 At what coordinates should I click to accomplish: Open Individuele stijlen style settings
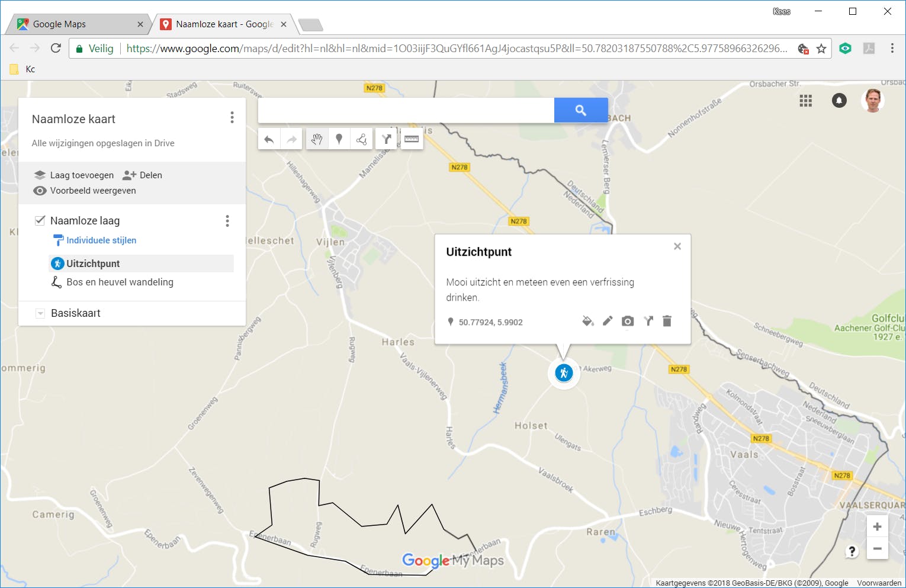pos(95,240)
